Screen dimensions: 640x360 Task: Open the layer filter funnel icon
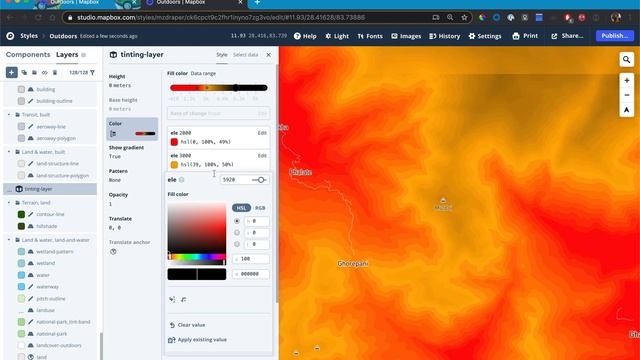(x=93, y=72)
